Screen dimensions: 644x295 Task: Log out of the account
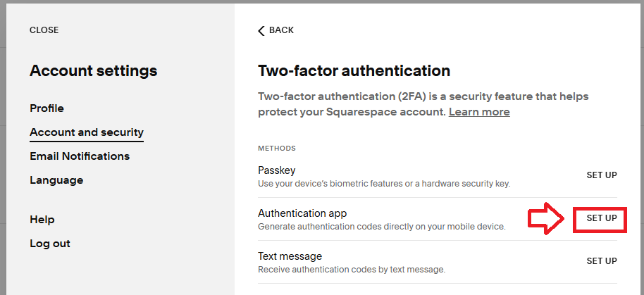pos(50,244)
